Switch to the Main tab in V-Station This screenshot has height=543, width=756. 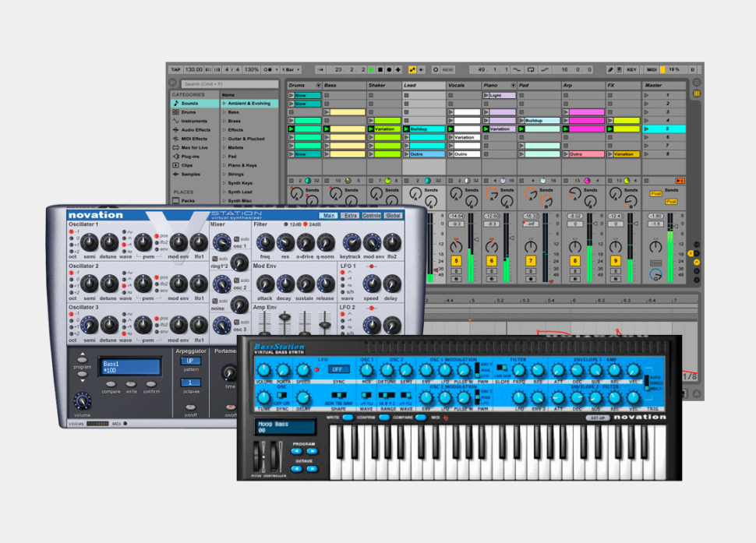pos(328,215)
